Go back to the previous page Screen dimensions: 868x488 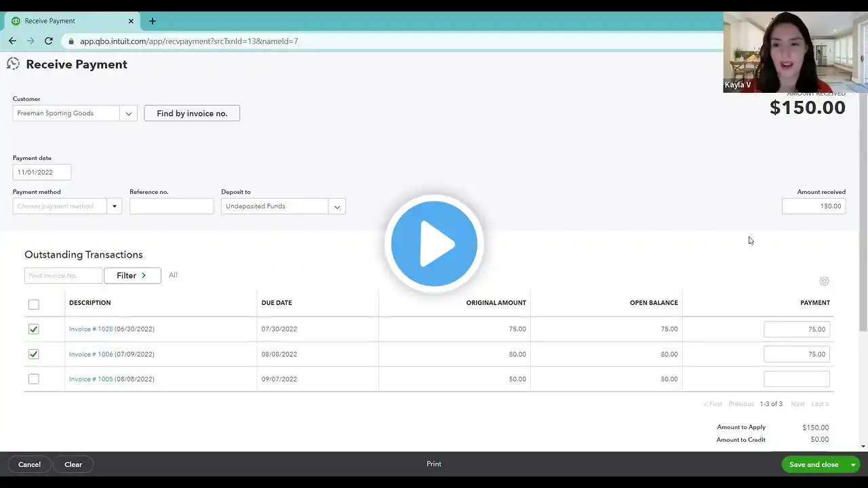coord(12,41)
